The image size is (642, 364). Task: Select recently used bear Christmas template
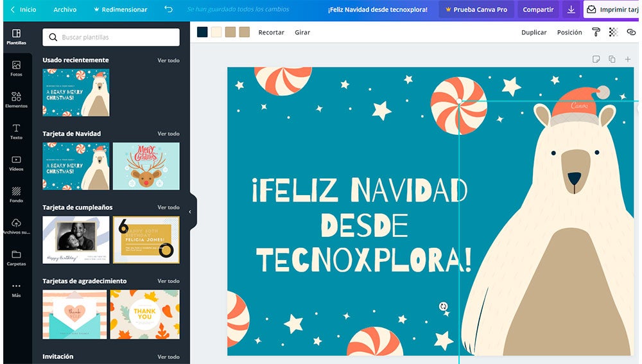coord(76,92)
